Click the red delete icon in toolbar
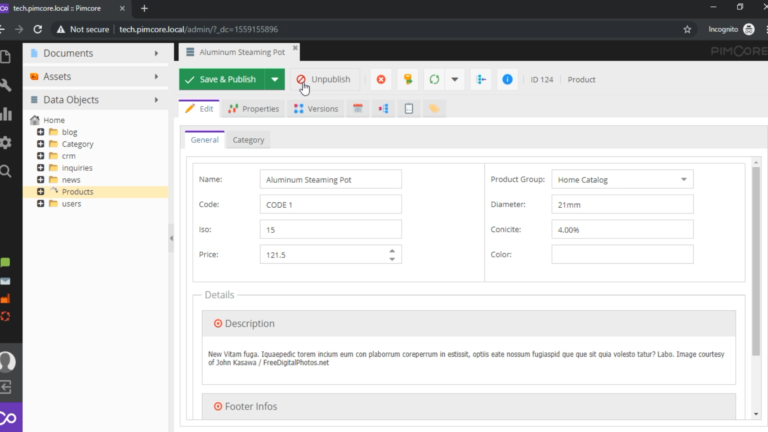 [381, 79]
